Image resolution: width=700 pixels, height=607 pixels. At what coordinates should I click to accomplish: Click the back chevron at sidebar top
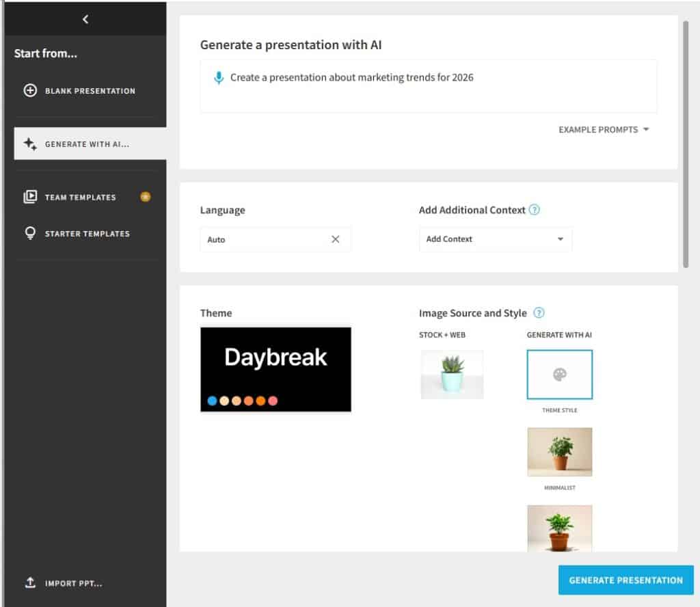[x=85, y=19]
